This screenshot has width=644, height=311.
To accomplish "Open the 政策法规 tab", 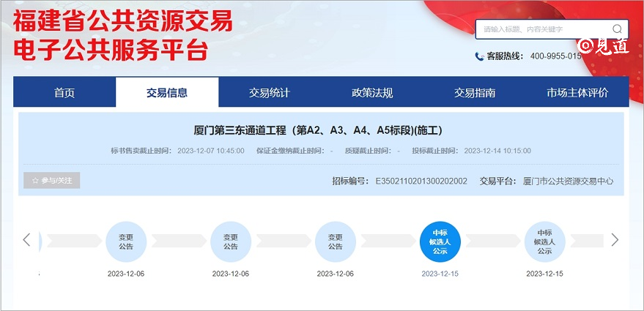I will coord(372,93).
